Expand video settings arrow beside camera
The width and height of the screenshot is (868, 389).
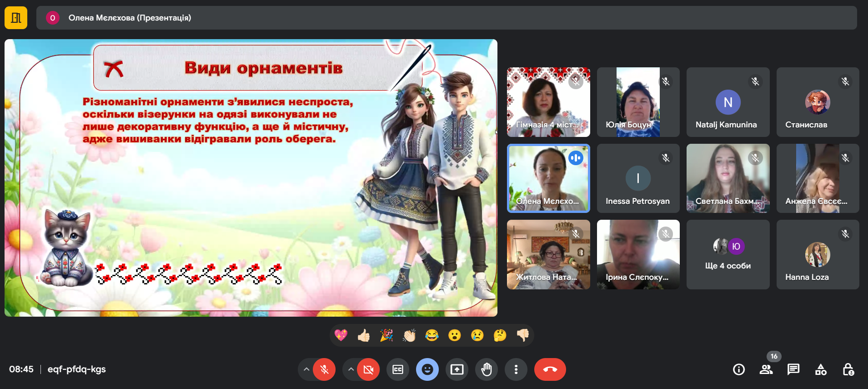351,369
